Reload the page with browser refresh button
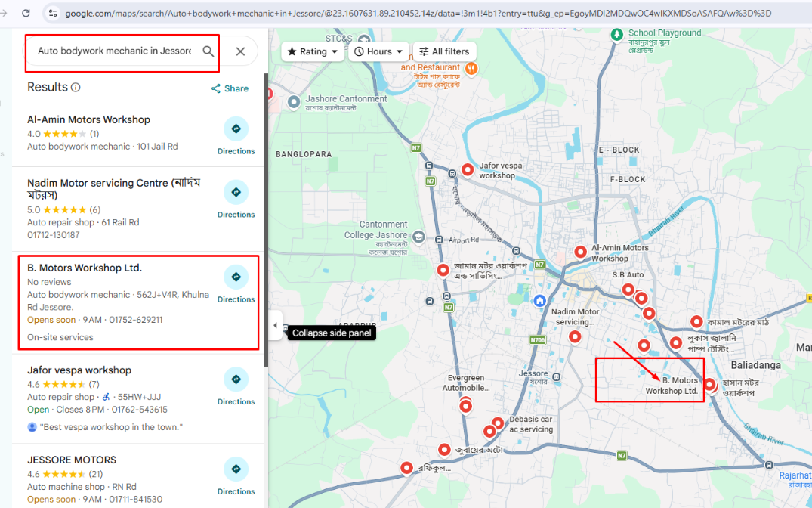 [26, 13]
